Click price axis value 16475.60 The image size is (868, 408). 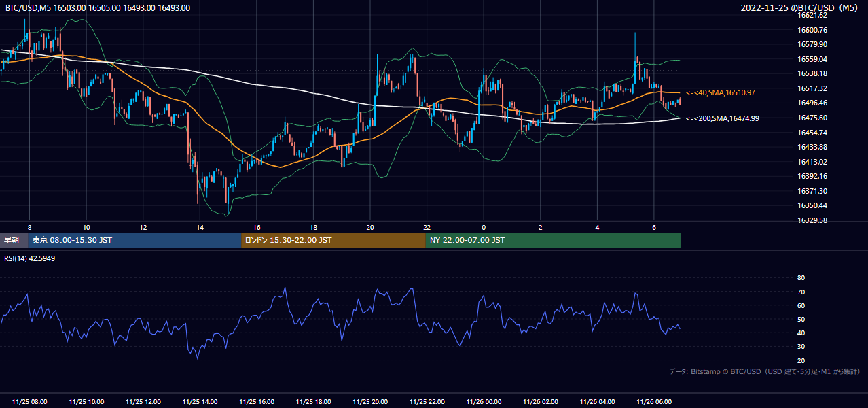812,118
